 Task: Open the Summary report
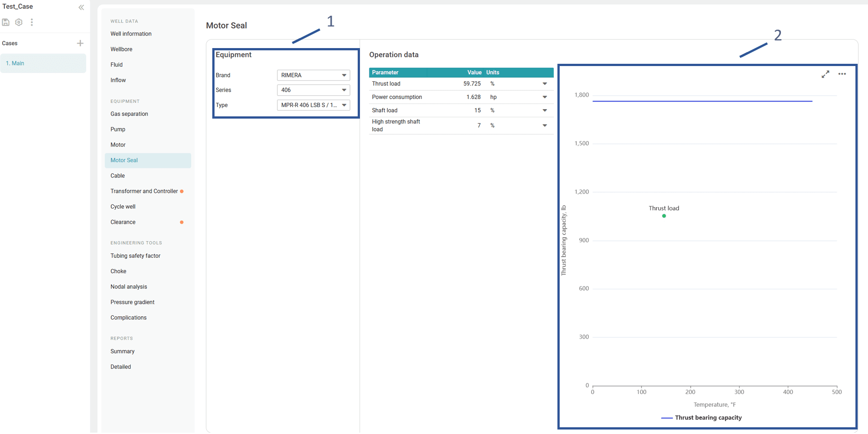click(x=123, y=351)
